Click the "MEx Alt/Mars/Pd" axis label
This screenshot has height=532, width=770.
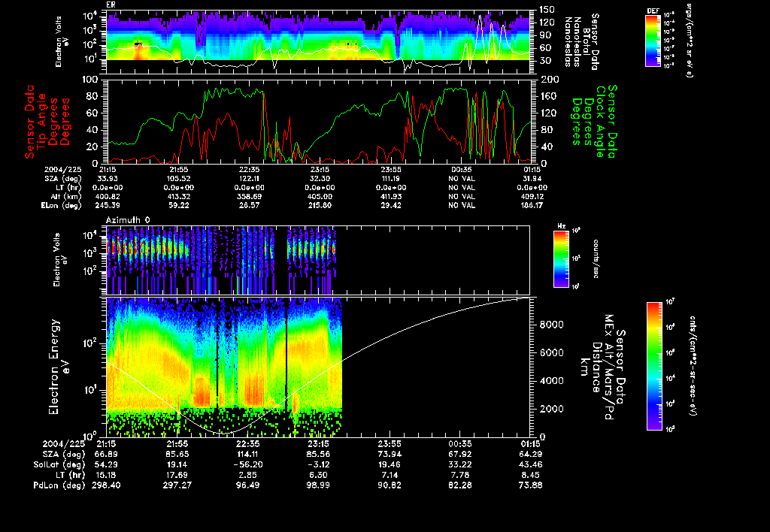pos(608,367)
